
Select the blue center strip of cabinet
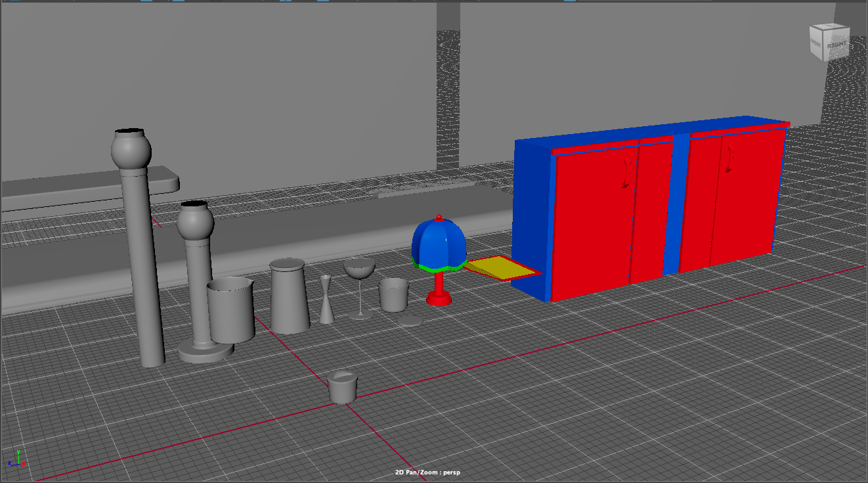coord(678,205)
